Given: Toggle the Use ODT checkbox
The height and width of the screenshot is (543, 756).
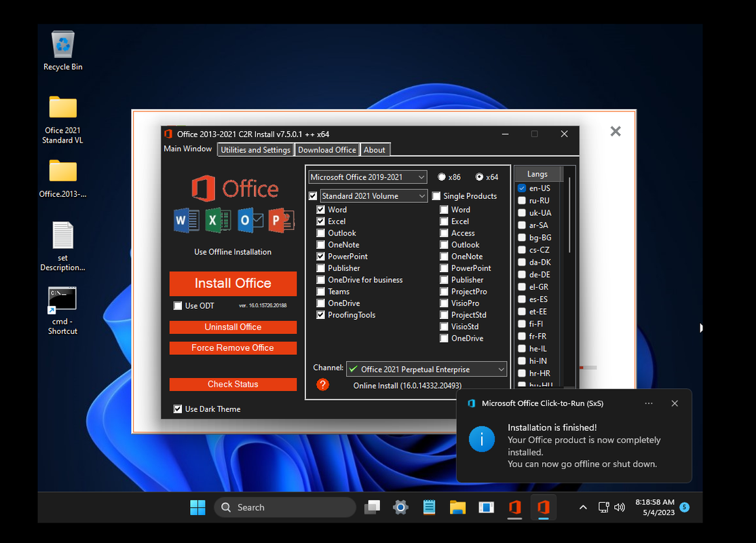Looking at the screenshot, I should pyautogui.click(x=177, y=305).
